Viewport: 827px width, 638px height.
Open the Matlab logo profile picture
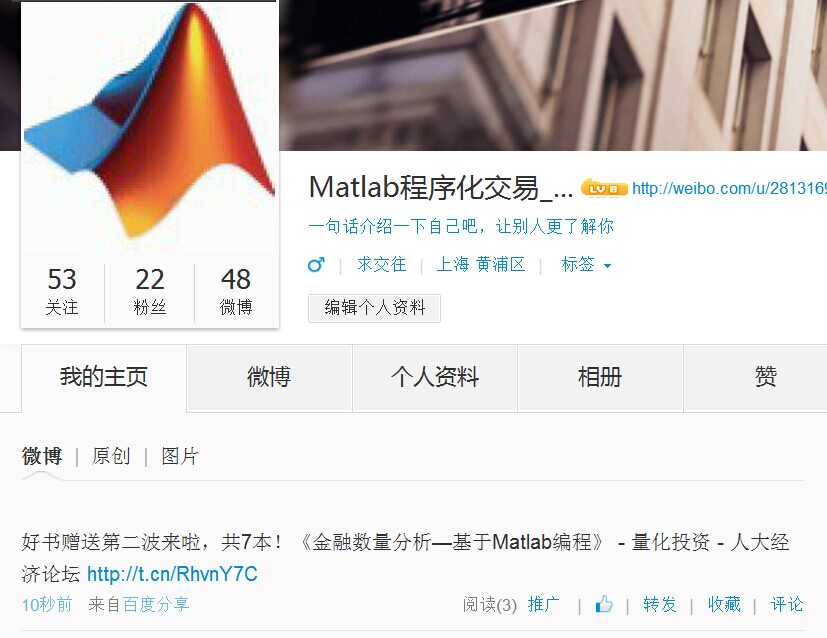point(150,127)
